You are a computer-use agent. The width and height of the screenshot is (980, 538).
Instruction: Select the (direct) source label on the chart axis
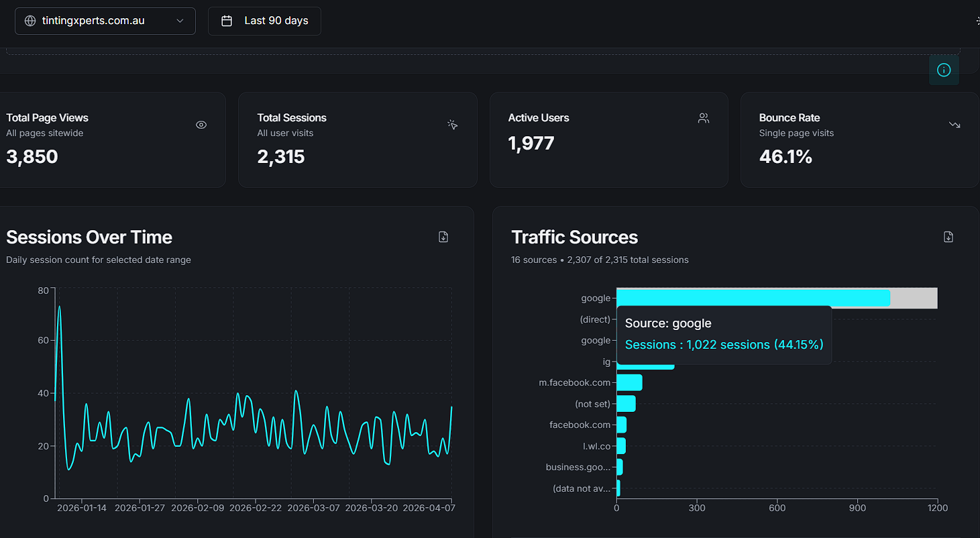point(595,319)
